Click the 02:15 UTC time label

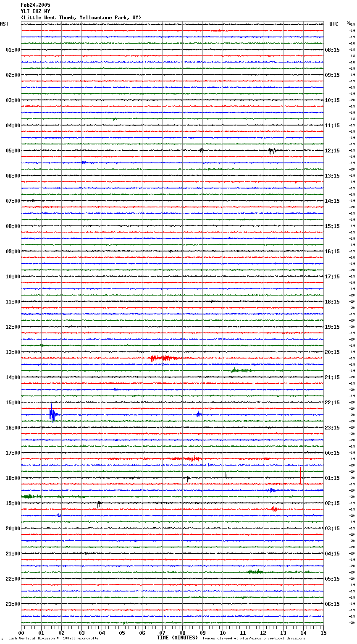click(x=332, y=503)
